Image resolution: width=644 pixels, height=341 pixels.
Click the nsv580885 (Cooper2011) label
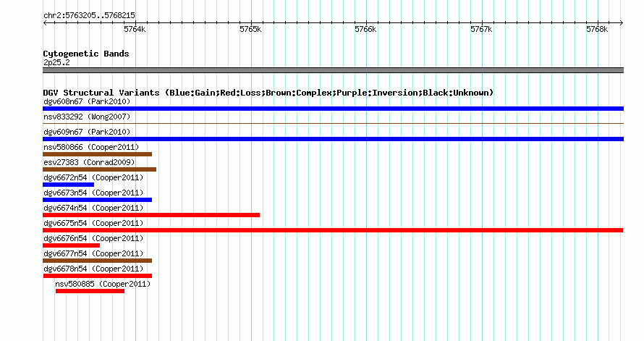tap(103, 284)
